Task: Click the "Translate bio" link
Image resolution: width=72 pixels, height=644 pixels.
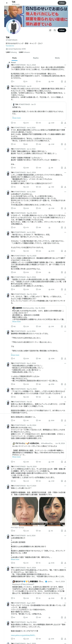Action: [x=10, y=46]
